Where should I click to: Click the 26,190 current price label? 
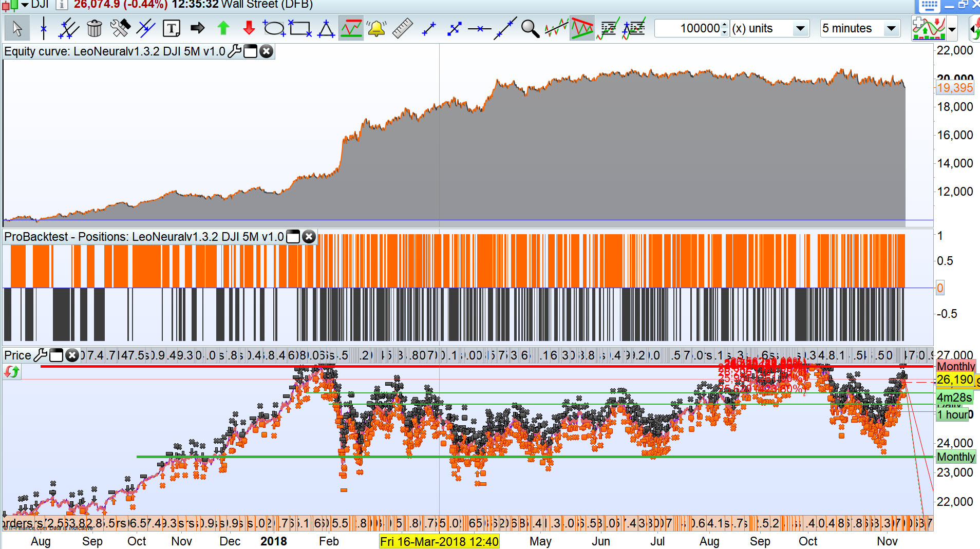click(955, 380)
